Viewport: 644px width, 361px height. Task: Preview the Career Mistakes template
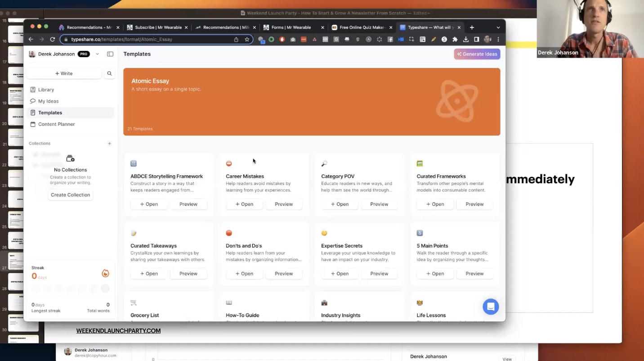tap(284, 204)
